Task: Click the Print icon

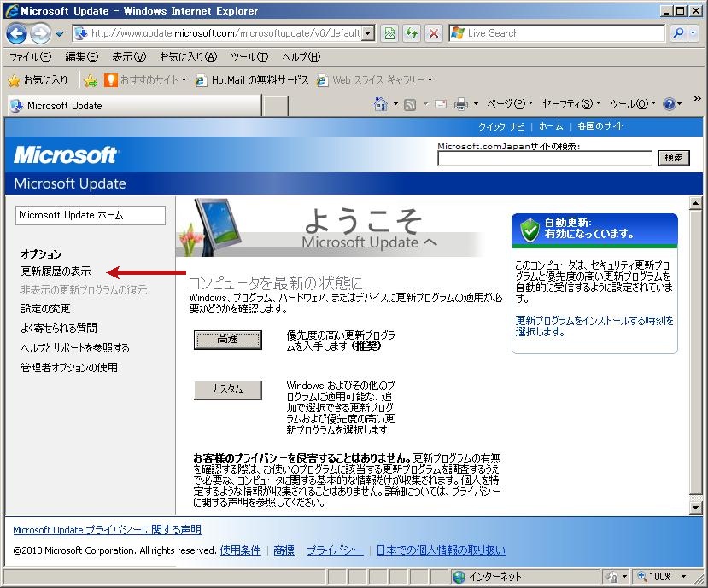Action: click(461, 104)
